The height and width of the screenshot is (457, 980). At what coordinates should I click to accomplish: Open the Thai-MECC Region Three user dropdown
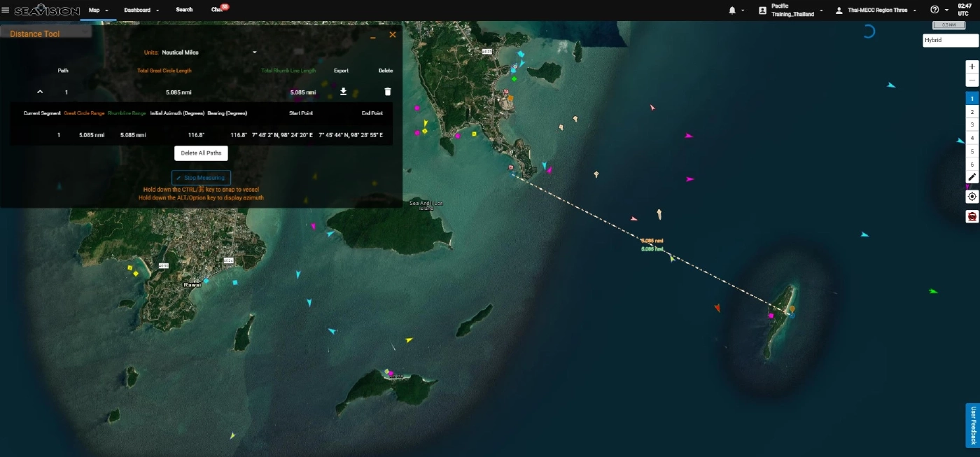pos(876,10)
